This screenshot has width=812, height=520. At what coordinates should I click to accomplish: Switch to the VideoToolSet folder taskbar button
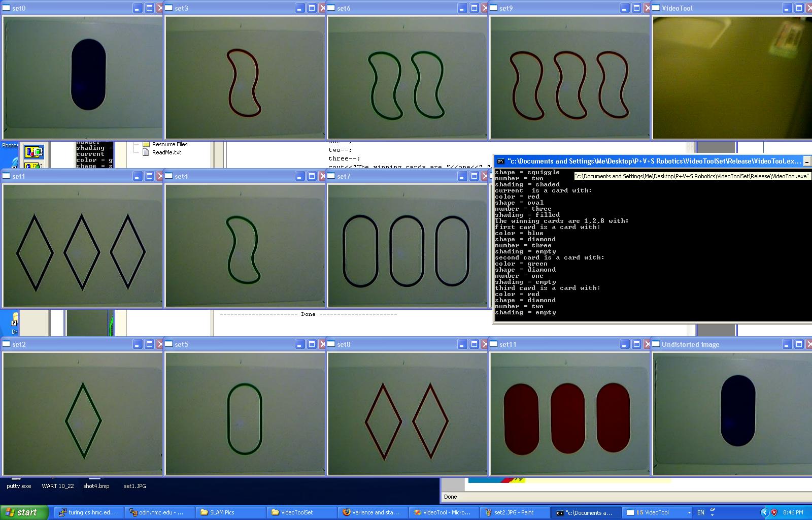click(297, 512)
